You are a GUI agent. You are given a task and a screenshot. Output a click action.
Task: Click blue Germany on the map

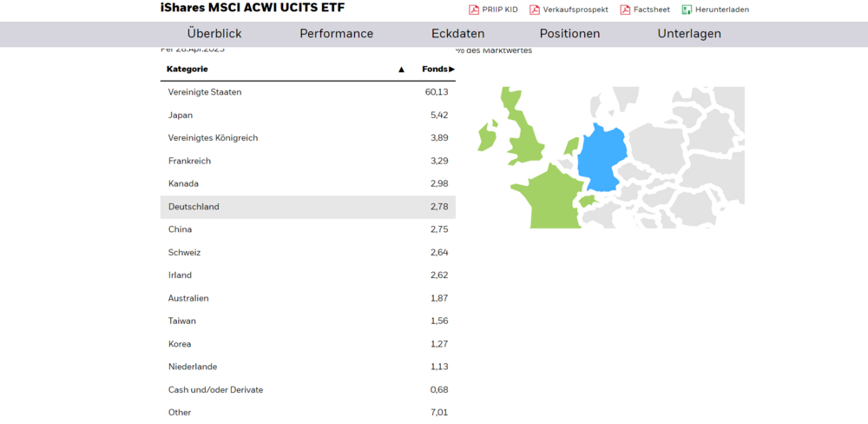click(x=601, y=158)
